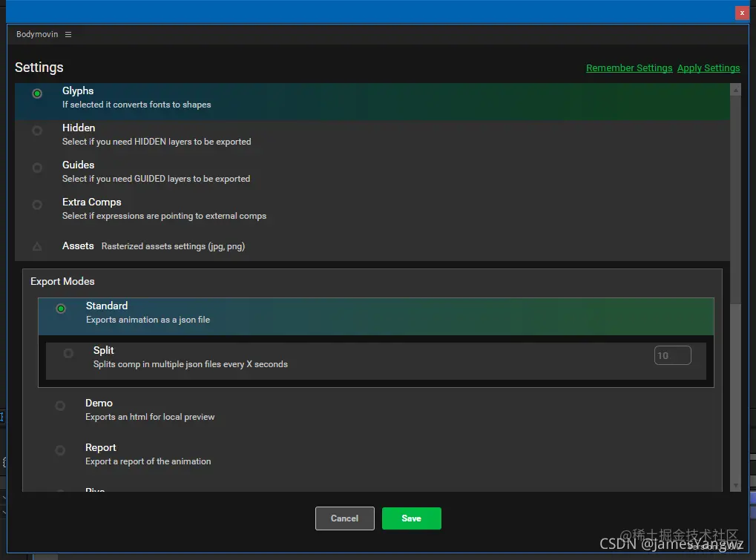Click 'Splits comp in multiple json files' description
756x560 pixels.
[x=191, y=364]
